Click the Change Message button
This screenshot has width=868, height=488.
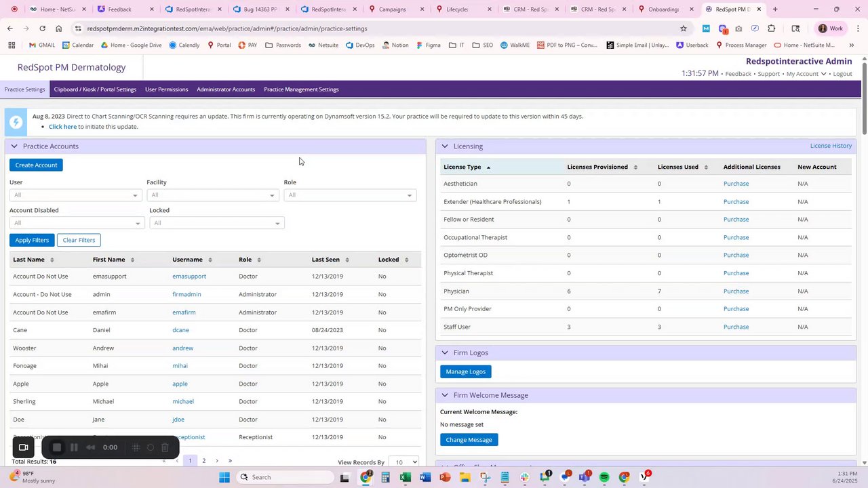tap(469, 440)
